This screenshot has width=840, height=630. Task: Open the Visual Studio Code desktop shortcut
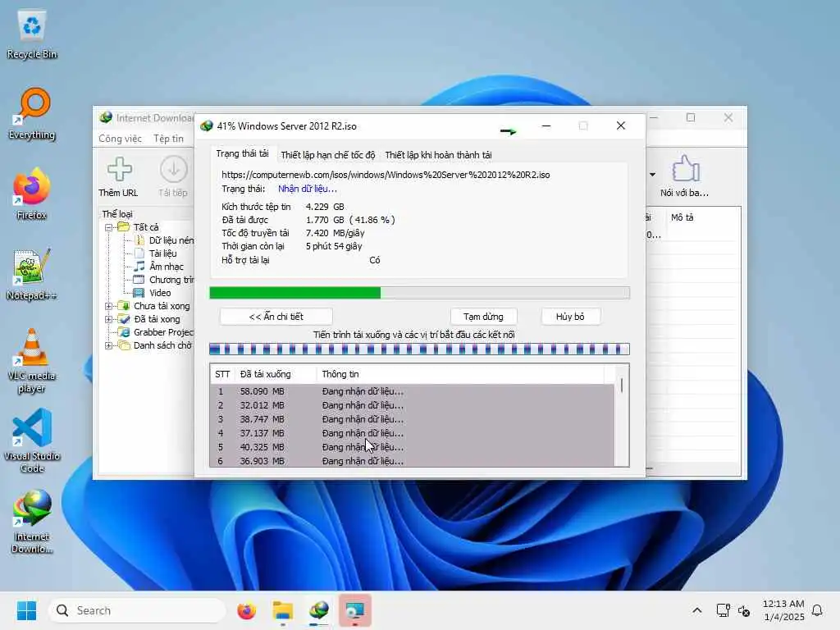[x=32, y=441]
